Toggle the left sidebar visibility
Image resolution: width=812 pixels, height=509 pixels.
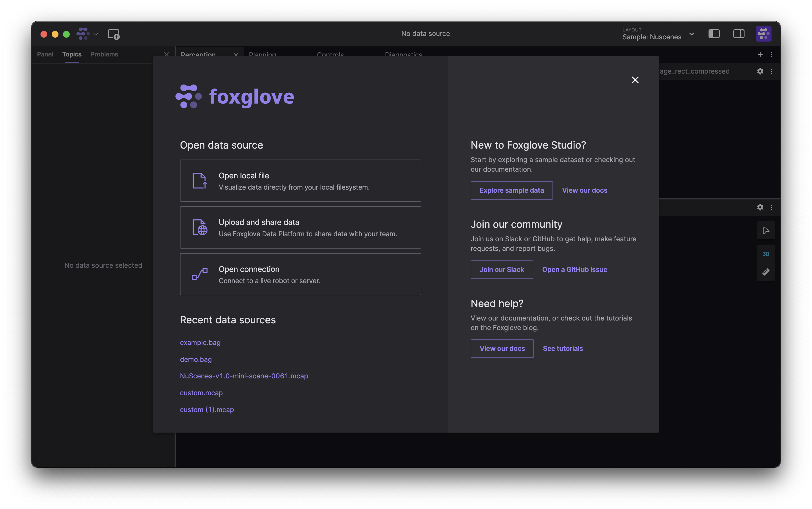coord(714,34)
